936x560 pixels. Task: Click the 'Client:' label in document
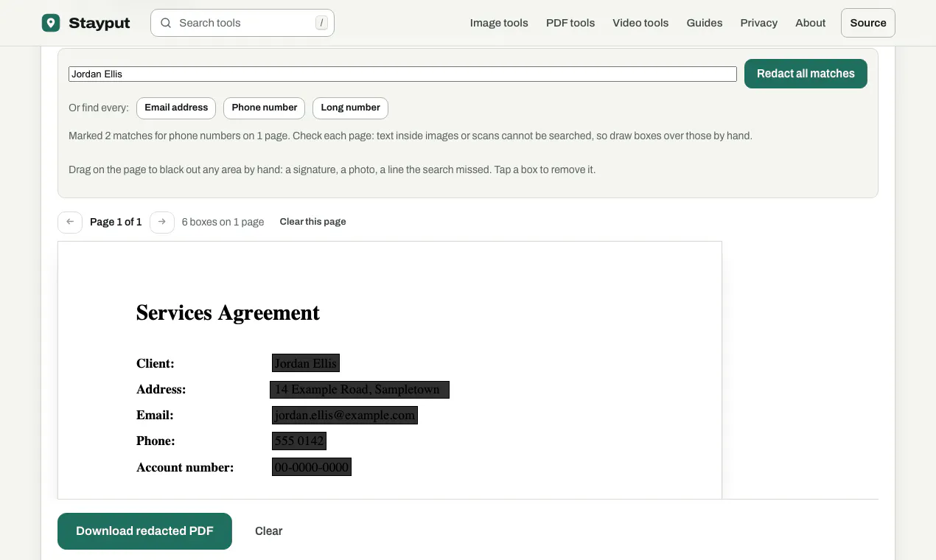point(156,363)
